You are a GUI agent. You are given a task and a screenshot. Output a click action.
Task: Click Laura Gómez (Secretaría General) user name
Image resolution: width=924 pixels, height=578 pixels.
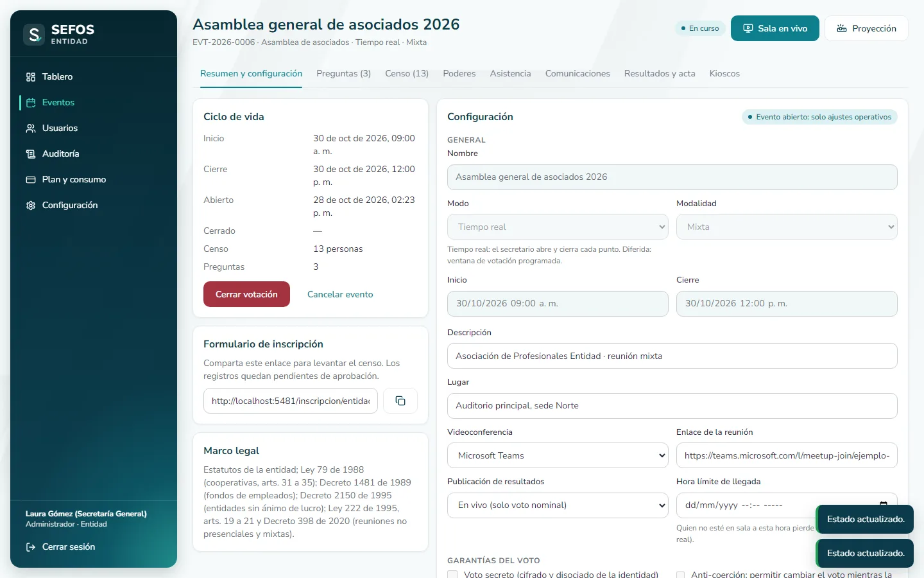86,514
